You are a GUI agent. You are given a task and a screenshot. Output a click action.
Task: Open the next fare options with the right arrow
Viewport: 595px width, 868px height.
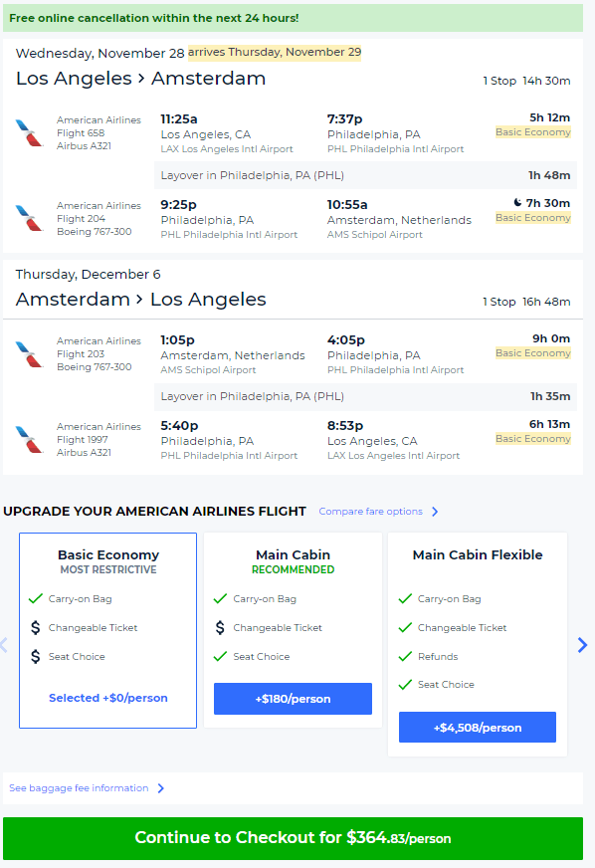coord(582,645)
